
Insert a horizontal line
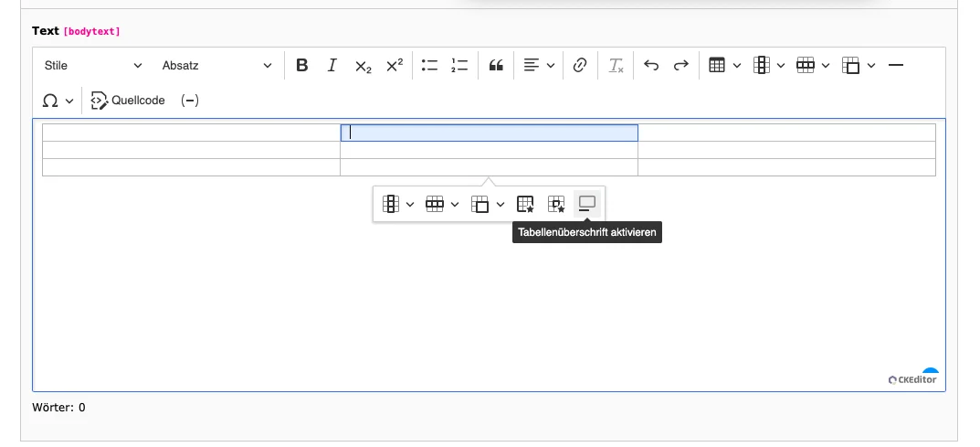point(896,66)
